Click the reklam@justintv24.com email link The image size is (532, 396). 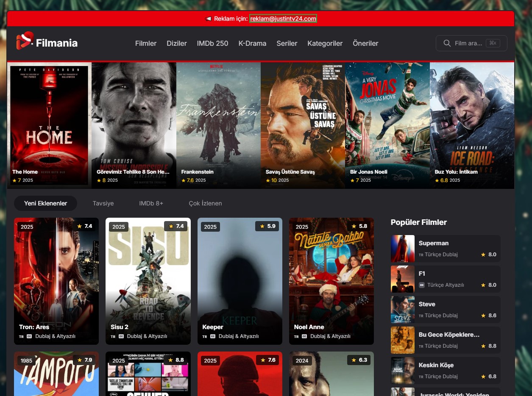coord(283,19)
